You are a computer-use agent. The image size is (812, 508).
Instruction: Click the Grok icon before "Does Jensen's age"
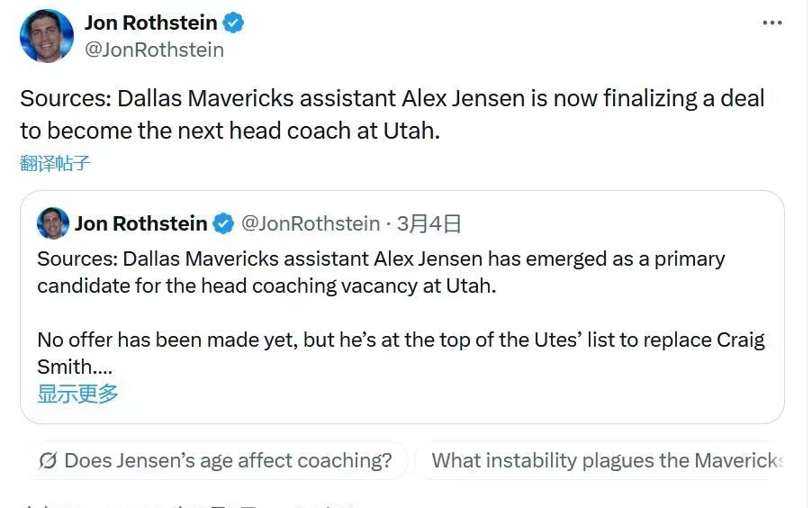coord(49,461)
